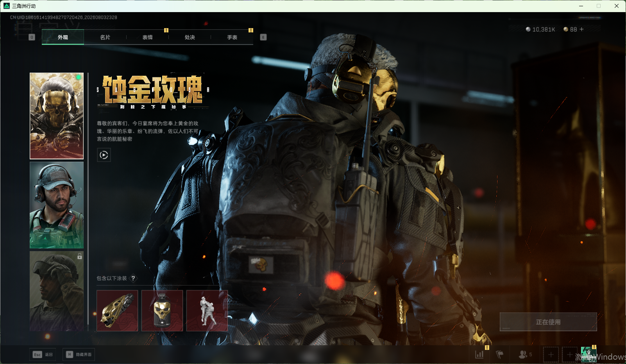Switch to the 外观 tab
The width and height of the screenshot is (626, 364).
(63, 37)
